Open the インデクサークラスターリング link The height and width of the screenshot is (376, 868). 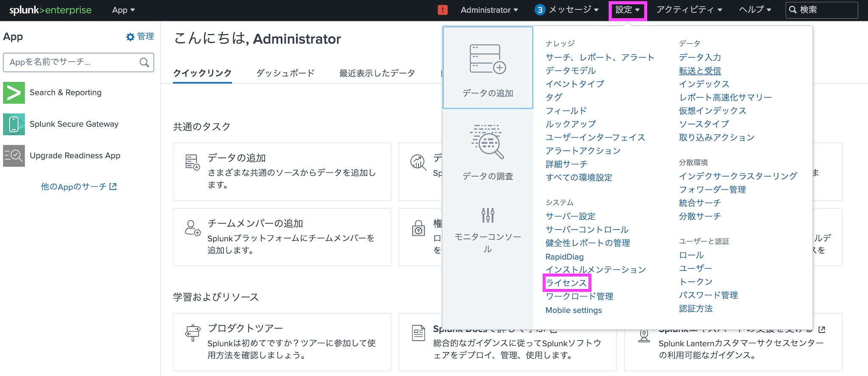[738, 176]
